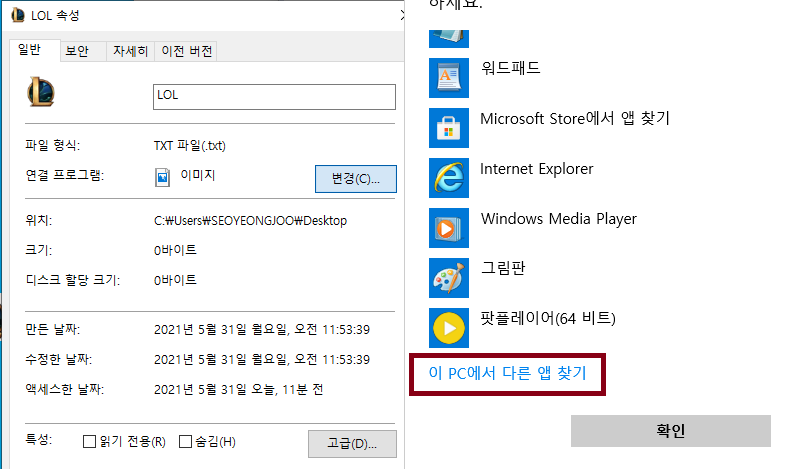791x469 pixels.
Task: Open the 자세히 tab
Action: point(130,51)
